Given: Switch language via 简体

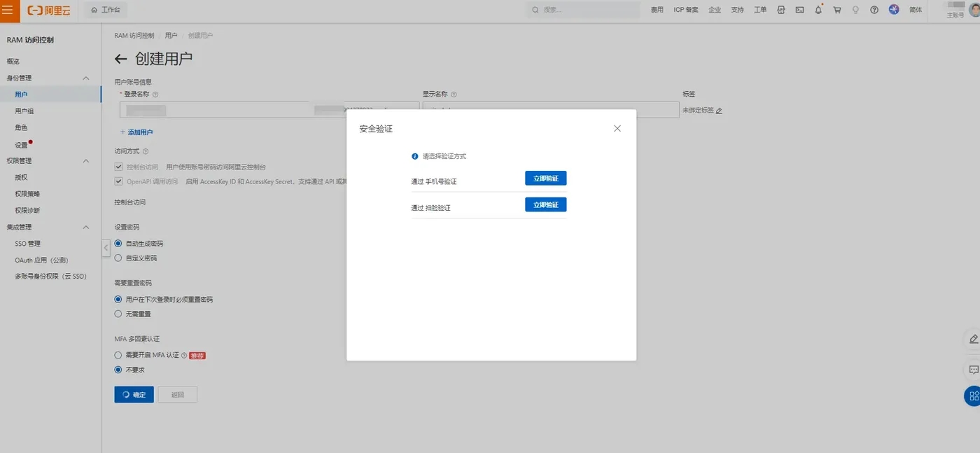Looking at the screenshot, I should coord(916,10).
